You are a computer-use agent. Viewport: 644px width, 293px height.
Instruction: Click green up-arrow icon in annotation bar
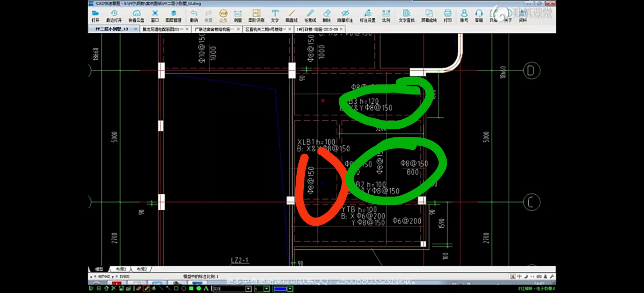tap(106, 289)
